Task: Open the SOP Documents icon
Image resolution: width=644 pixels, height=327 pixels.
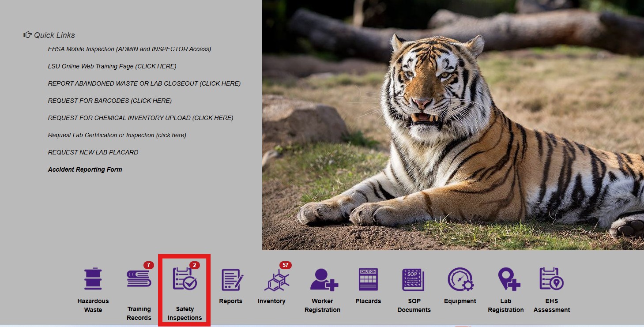Action: coord(414,279)
